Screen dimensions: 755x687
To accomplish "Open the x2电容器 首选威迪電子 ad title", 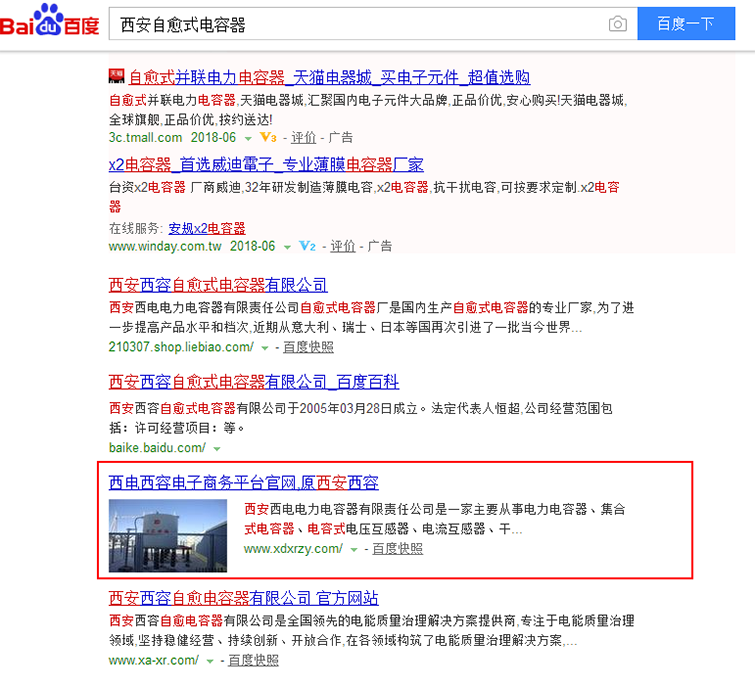I will 266,165.
